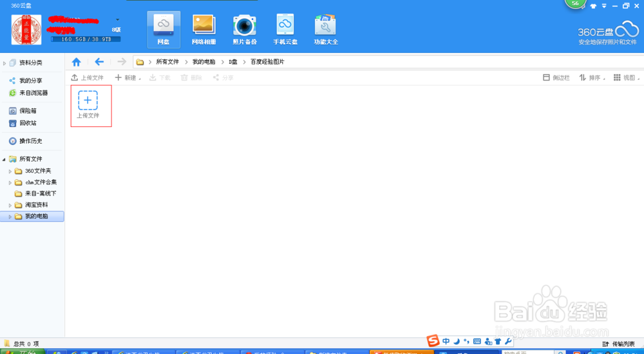The width and height of the screenshot is (644, 354).
Task: Jump to 所有文件 in breadcrumb path
Action: [x=167, y=62]
